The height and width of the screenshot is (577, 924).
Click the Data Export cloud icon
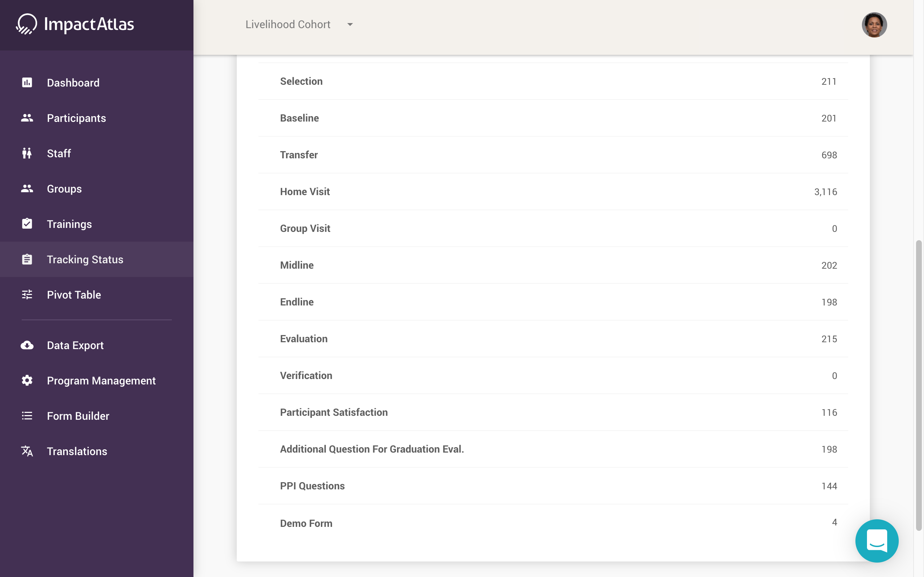27,345
